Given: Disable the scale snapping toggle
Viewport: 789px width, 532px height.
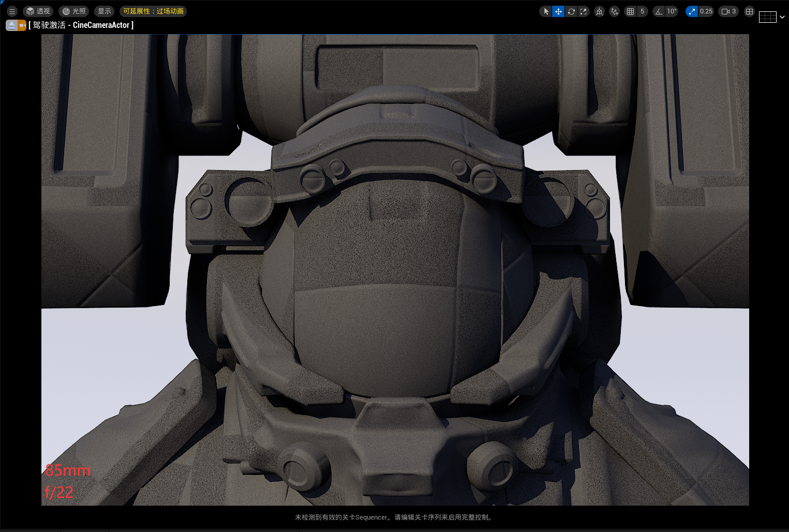Looking at the screenshot, I should tap(692, 11).
